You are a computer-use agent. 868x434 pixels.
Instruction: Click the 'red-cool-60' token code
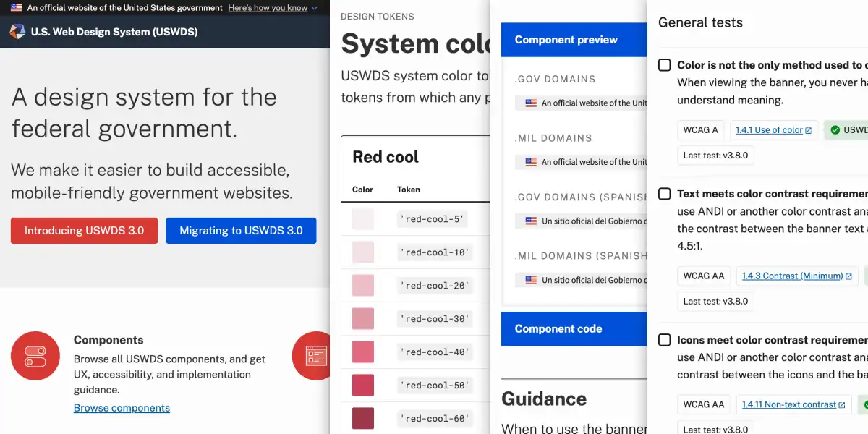click(x=435, y=419)
